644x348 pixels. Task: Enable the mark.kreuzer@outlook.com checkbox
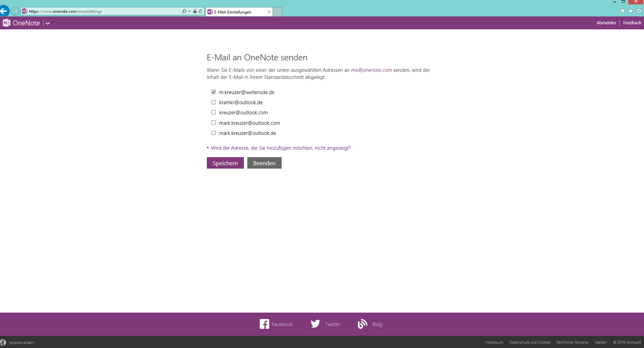tap(214, 123)
